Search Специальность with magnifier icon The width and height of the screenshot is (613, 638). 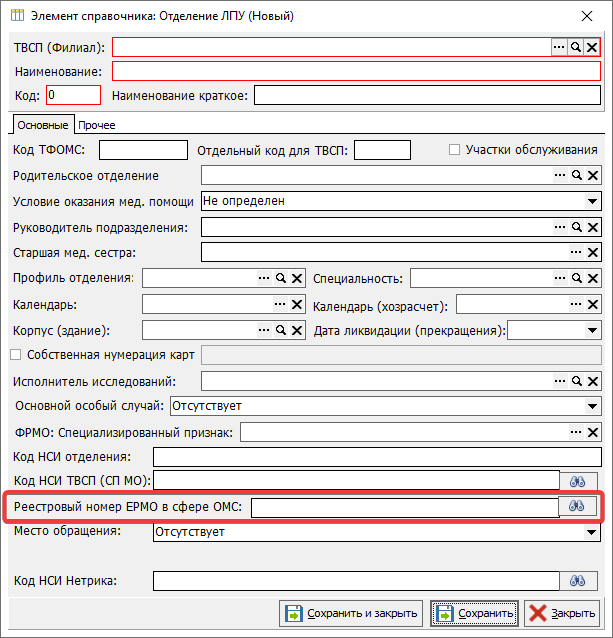tap(577, 278)
